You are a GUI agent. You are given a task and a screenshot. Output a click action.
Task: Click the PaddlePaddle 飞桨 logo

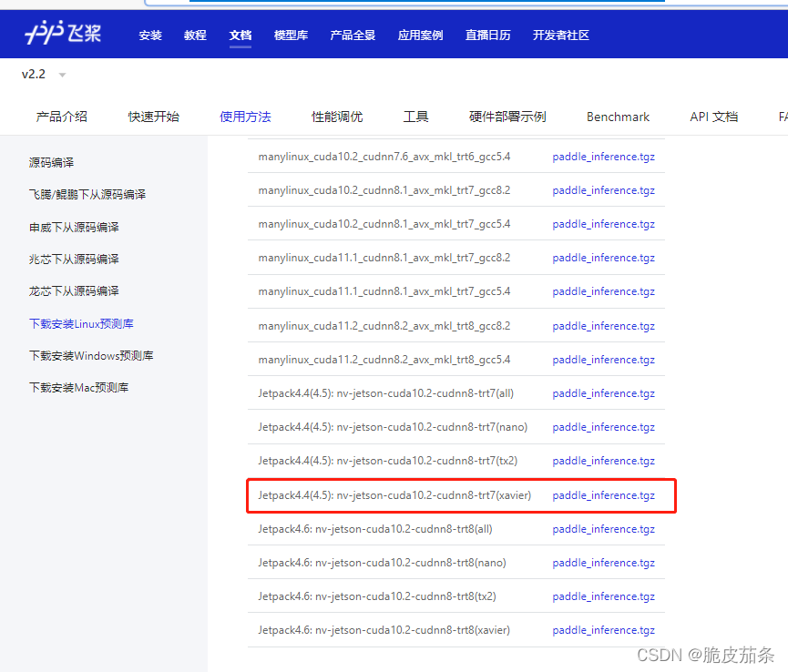click(x=63, y=33)
